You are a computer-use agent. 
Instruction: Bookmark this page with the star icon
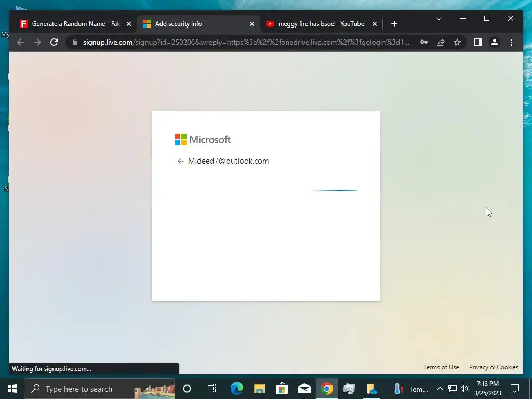(x=457, y=42)
